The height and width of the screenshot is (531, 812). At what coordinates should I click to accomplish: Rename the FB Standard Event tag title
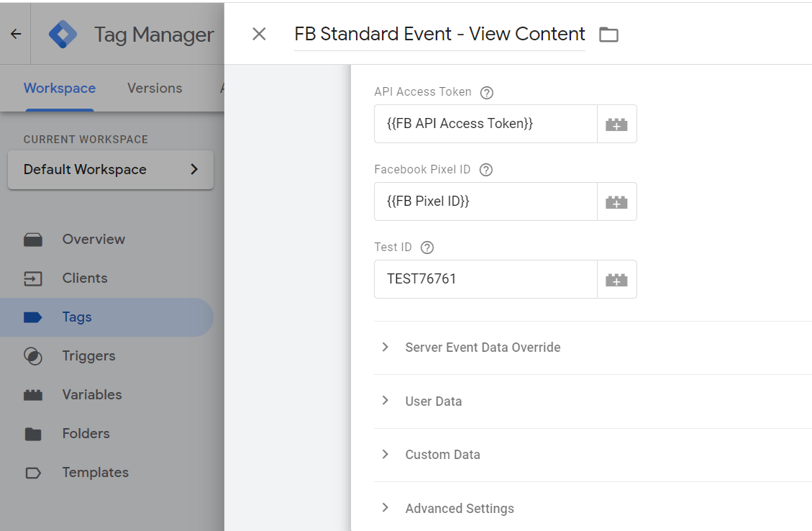(x=439, y=35)
